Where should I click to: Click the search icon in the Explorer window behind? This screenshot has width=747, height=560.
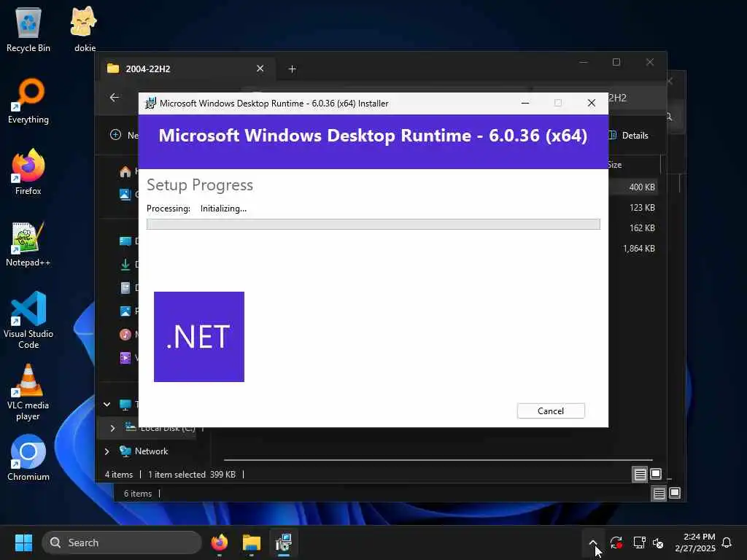click(x=669, y=117)
